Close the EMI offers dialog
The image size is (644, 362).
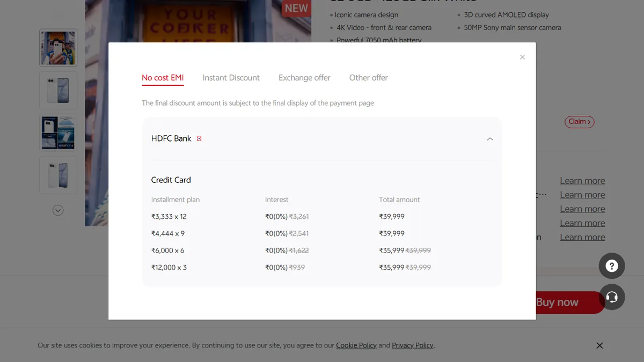tap(522, 57)
